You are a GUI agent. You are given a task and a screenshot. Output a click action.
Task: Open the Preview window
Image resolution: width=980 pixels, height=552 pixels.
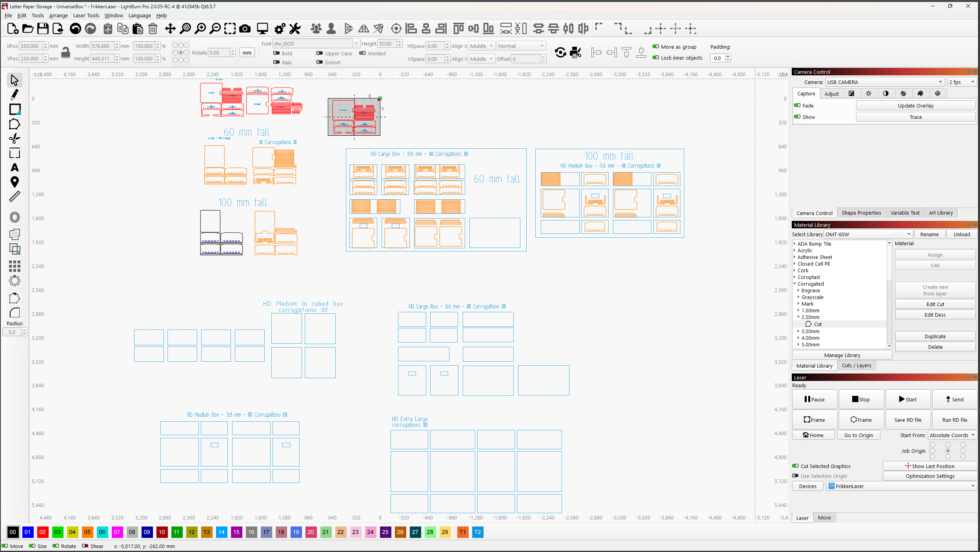point(262,28)
